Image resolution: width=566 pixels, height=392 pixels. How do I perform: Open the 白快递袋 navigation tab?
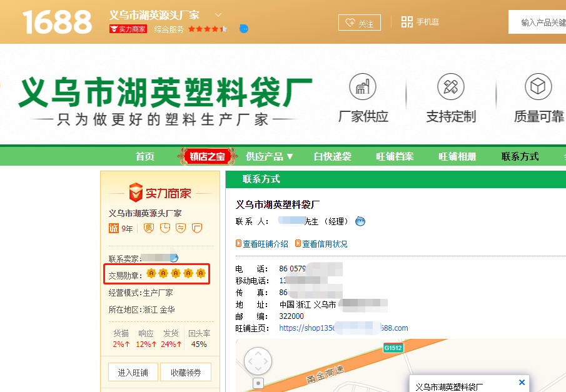tap(333, 156)
